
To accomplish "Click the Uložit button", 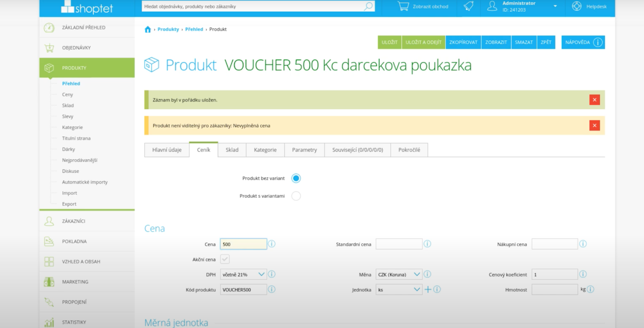I will [389, 42].
